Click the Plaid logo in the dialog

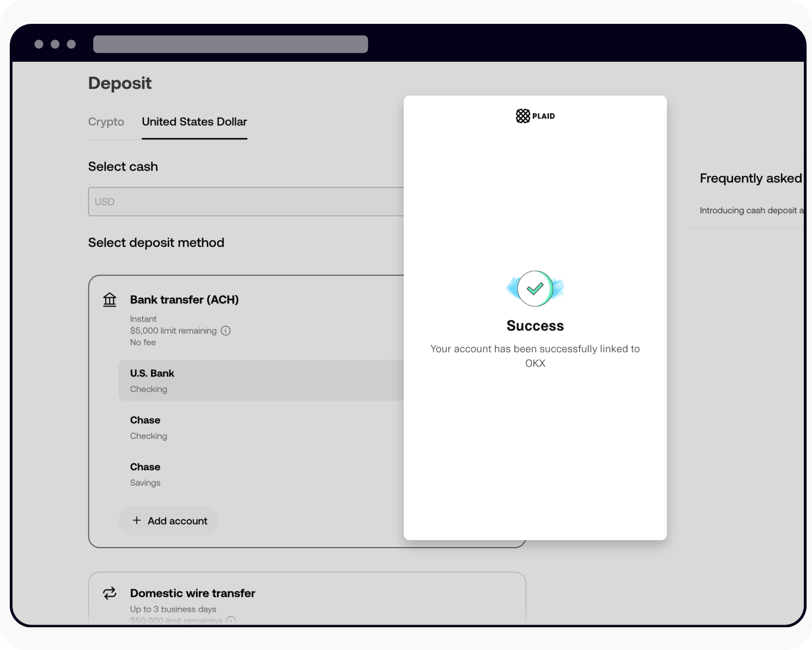[535, 116]
